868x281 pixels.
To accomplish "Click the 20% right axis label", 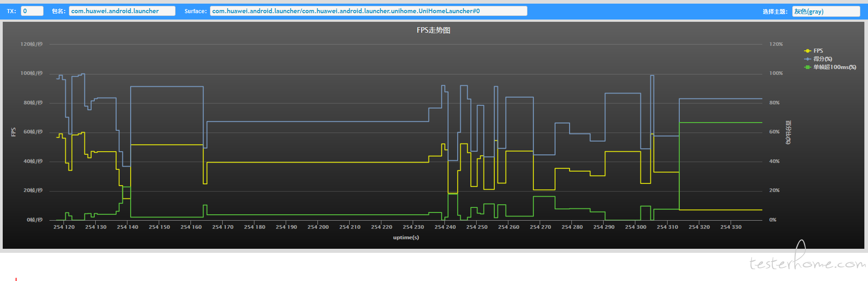I will pos(775,190).
